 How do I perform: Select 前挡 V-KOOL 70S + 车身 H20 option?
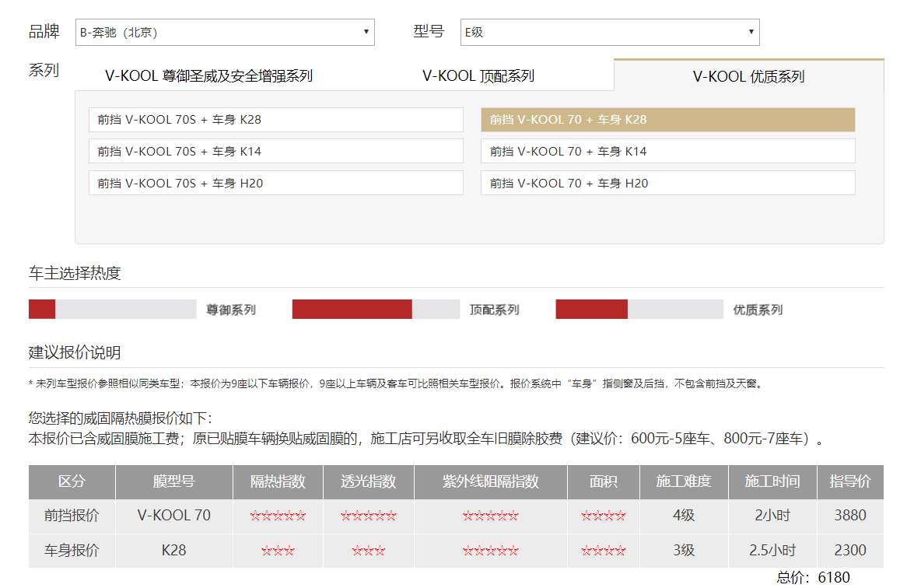pyautogui.click(x=275, y=183)
